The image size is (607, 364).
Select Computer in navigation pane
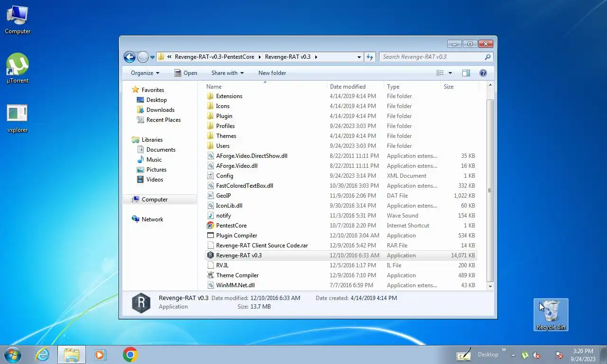click(x=160, y=200)
